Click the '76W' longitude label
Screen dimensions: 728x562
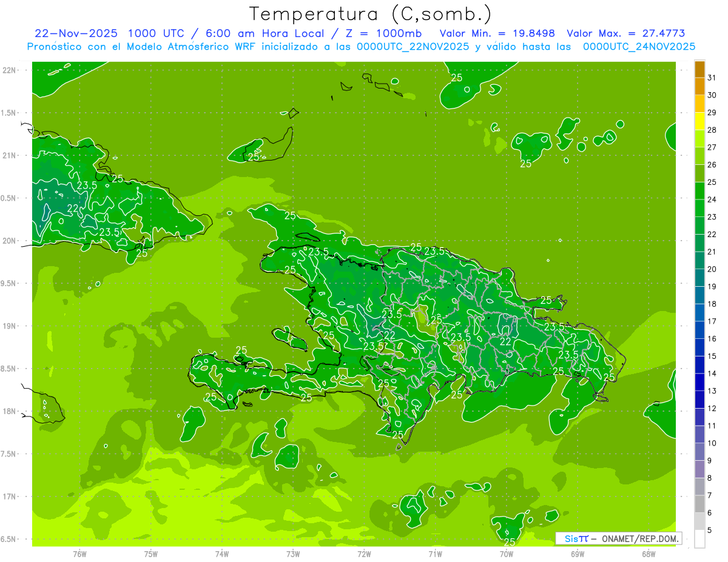(x=79, y=554)
